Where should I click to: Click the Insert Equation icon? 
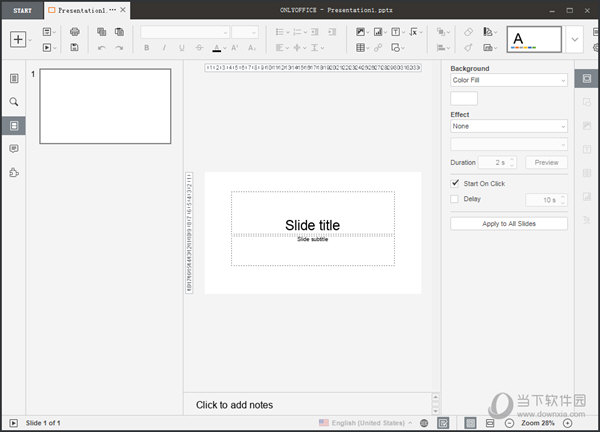(413, 32)
